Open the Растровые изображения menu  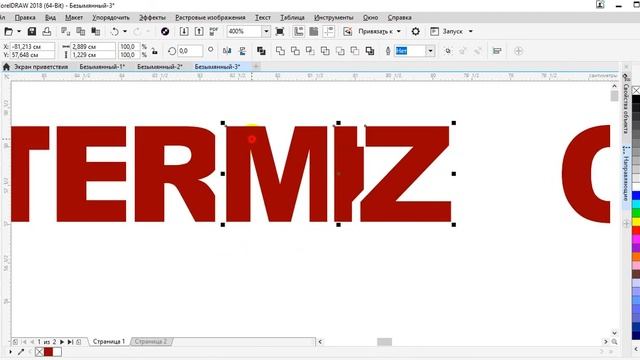coord(210,18)
